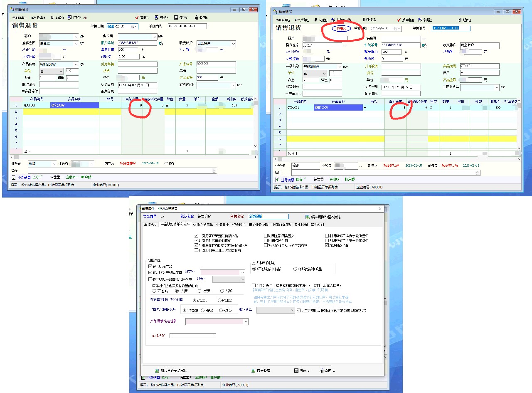
Task: Open the pink product catalog dropdown in dialog
Action: 246,321
